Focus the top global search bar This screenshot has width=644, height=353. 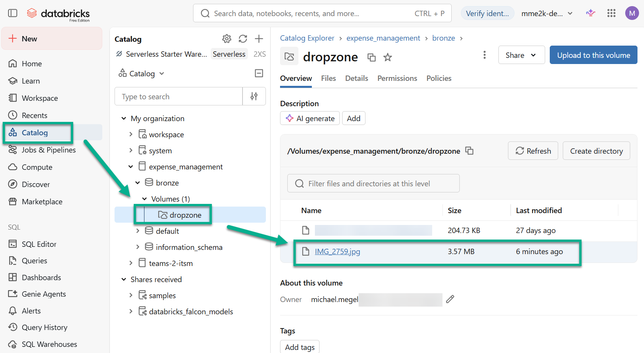[x=322, y=13]
